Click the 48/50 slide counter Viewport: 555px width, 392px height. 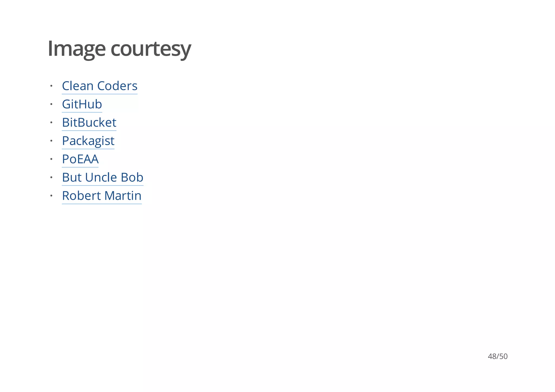pyautogui.click(x=498, y=356)
